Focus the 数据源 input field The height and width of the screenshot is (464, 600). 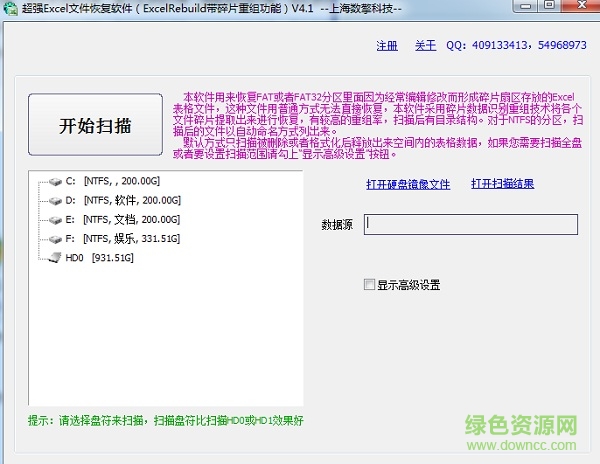click(x=471, y=224)
